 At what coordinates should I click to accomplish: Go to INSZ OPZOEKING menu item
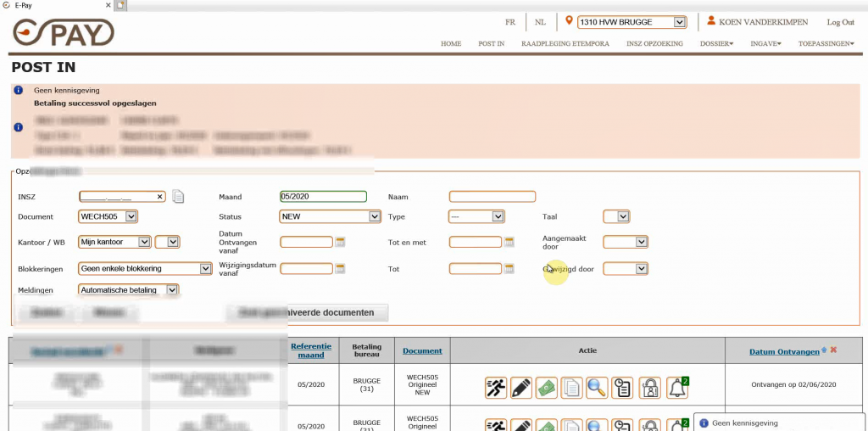pyautogui.click(x=654, y=43)
